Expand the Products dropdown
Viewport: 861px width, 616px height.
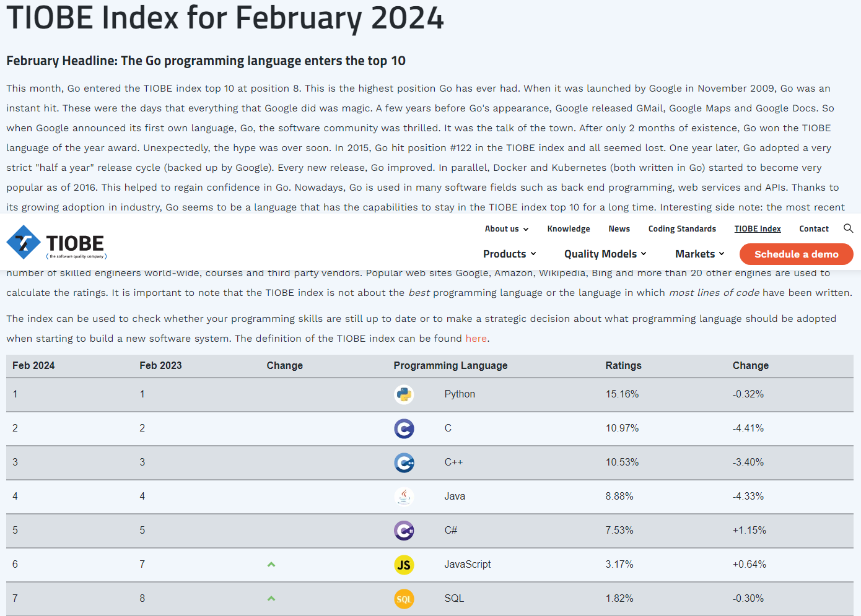tap(510, 254)
